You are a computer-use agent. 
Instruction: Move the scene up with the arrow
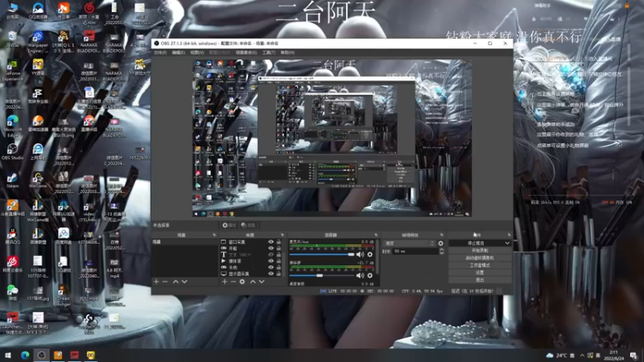click(175, 282)
